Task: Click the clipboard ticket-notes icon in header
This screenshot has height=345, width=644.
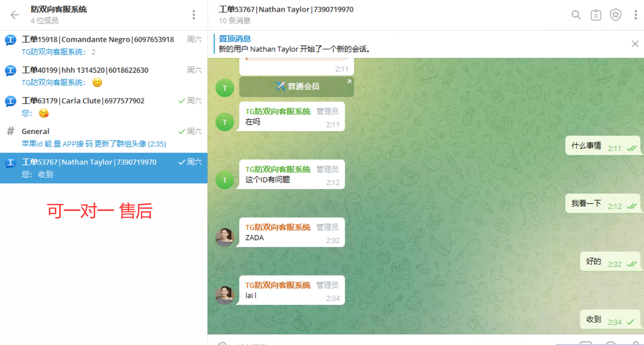Action: click(x=595, y=15)
